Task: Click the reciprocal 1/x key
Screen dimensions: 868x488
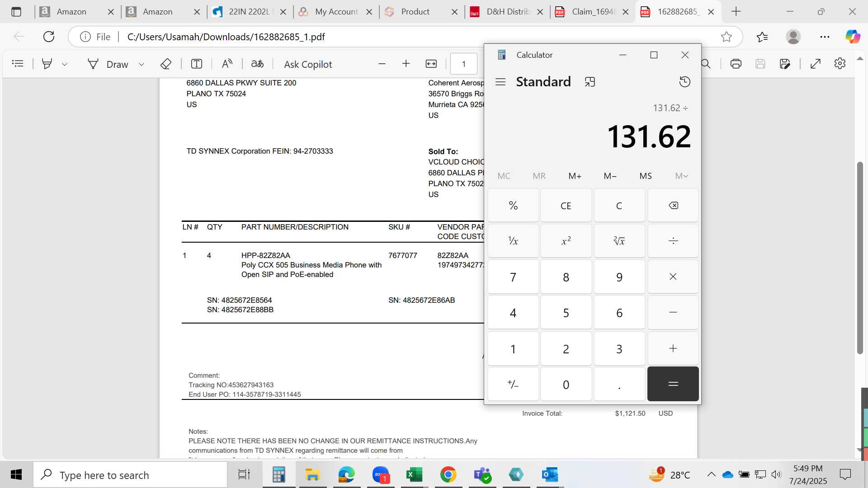Action: point(513,241)
